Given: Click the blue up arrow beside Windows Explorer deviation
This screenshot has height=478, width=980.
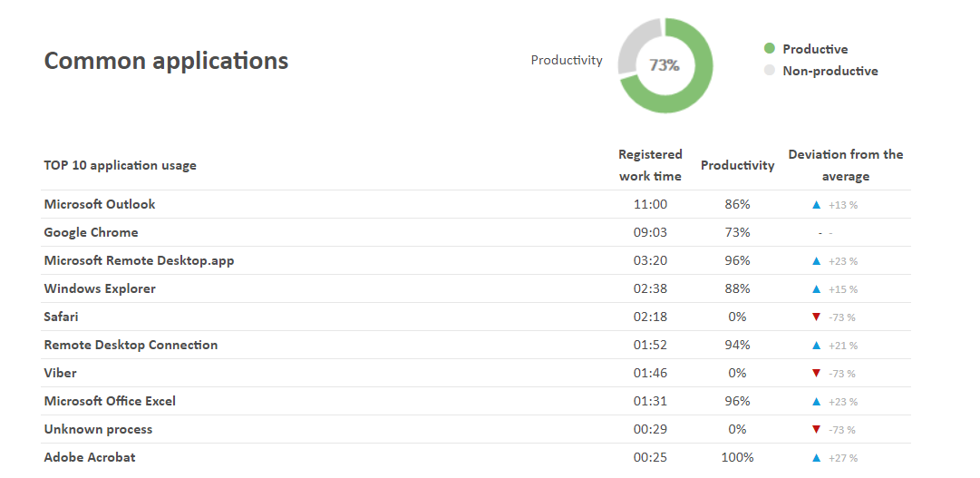Looking at the screenshot, I should pyautogui.click(x=816, y=289).
